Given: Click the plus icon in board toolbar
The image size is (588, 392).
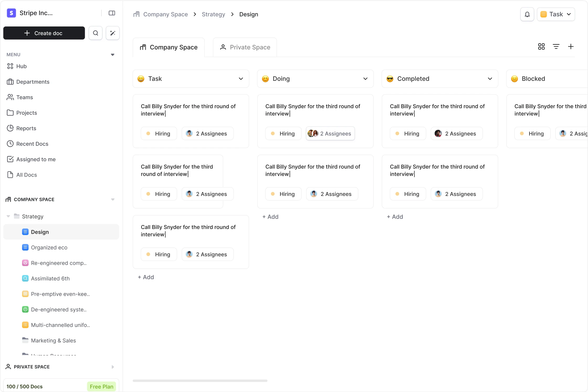Looking at the screenshot, I should [x=571, y=47].
